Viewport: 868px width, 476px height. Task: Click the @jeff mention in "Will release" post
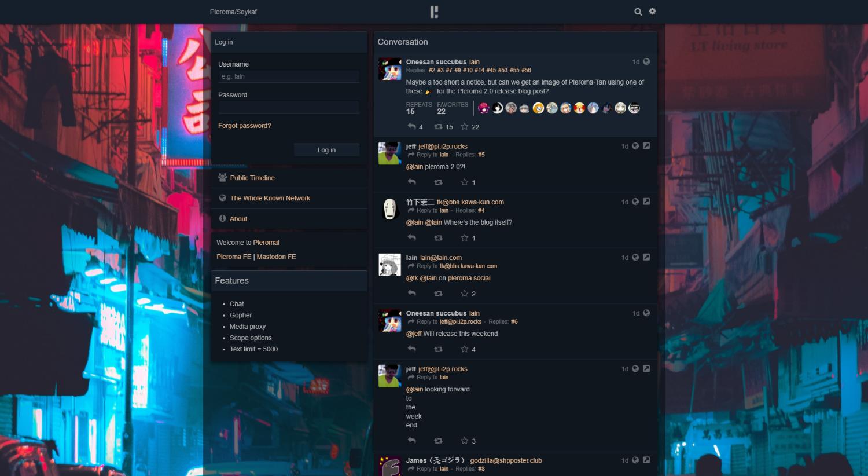point(414,334)
